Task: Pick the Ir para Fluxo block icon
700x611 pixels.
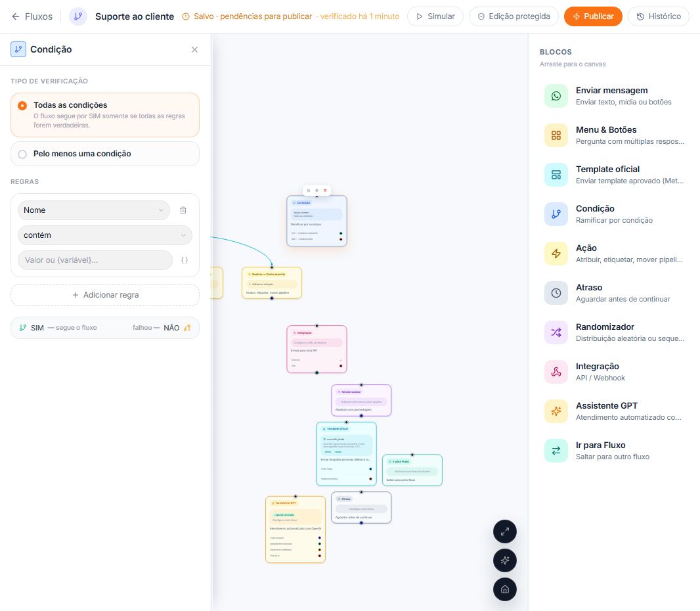Action: point(556,451)
